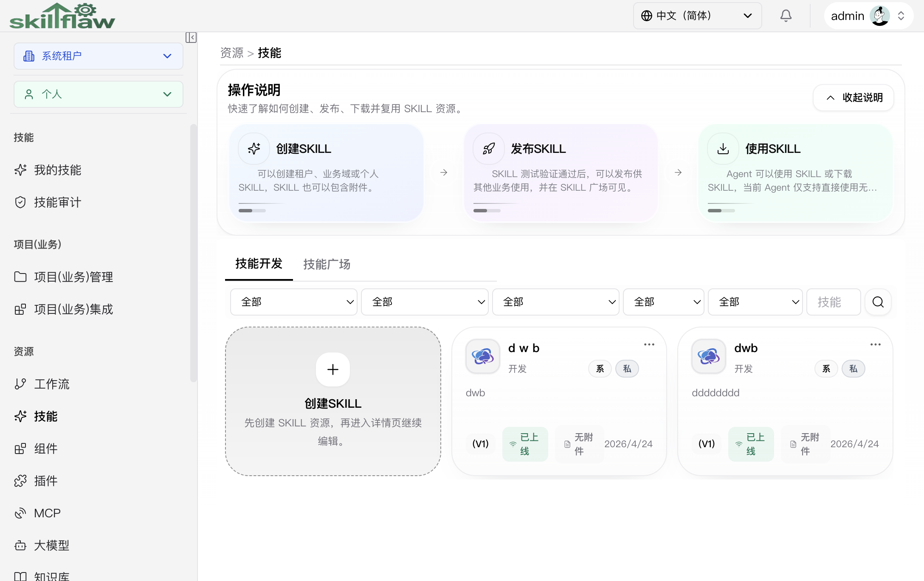Viewport: 924px width, 581px height.
Task: Open the fourth 全部 filter dropdown
Action: (x=663, y=302)
